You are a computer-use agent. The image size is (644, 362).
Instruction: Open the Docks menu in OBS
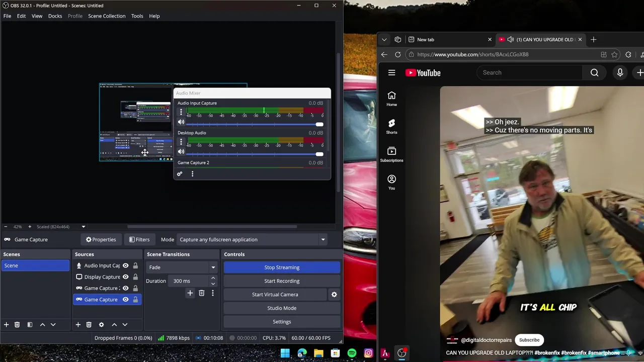[55, 16]
